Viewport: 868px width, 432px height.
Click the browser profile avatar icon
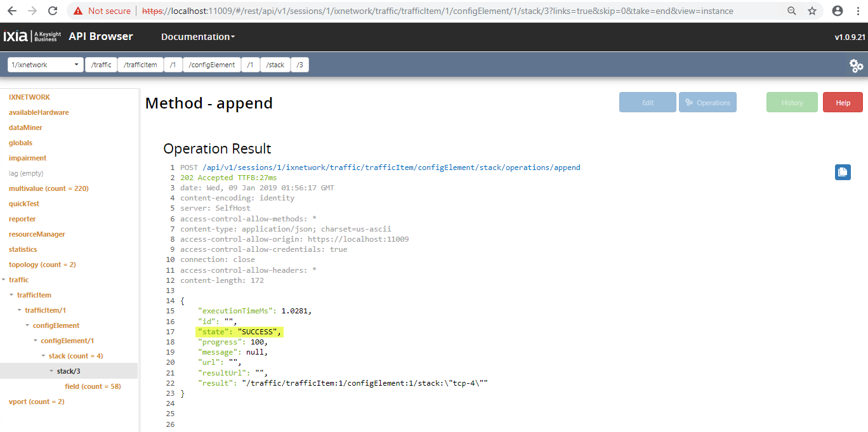[838, 11]
